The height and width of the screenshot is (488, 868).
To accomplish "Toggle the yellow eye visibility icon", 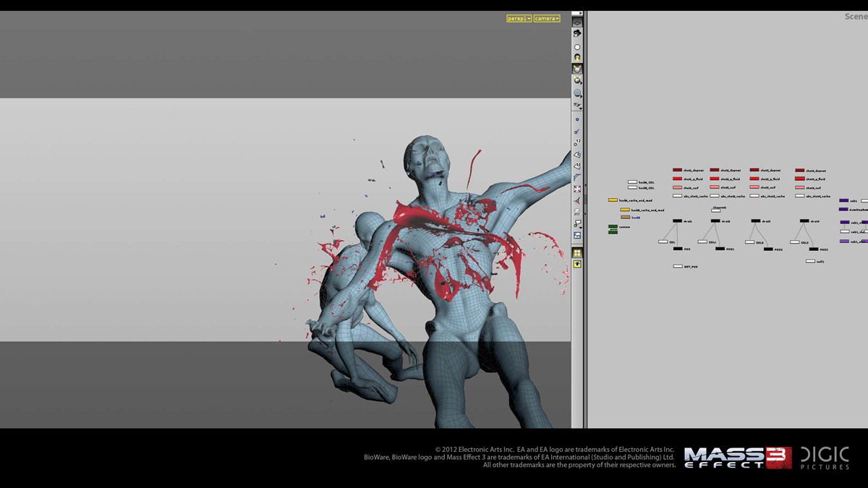I will [577, 265].
